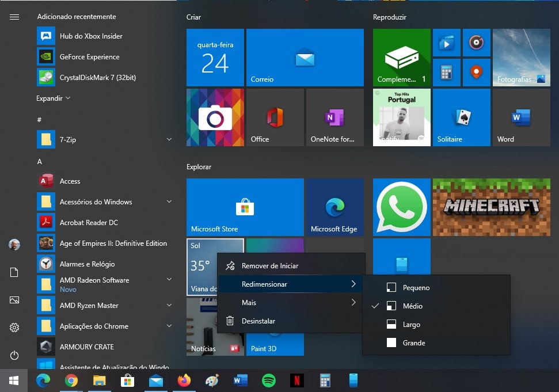This screenshot has height=392, width=559.
Task: Open the small Groove Music tile
Action: (477, 43)
